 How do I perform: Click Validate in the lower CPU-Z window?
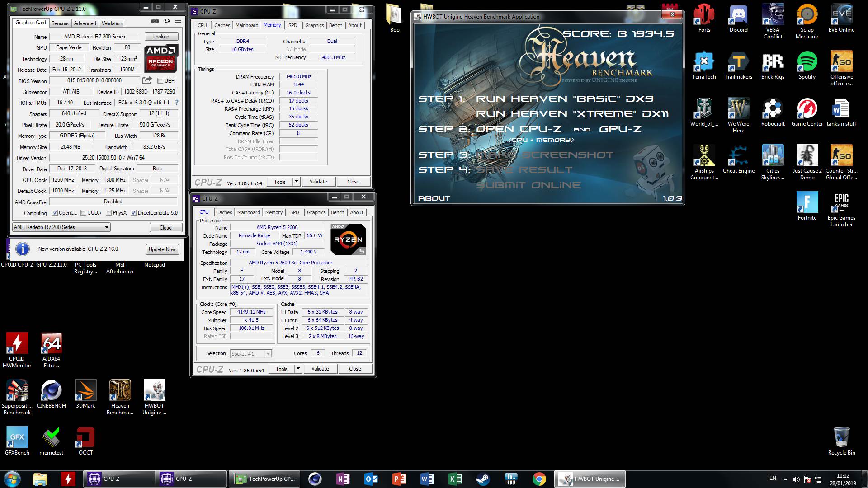pos(320,369)
